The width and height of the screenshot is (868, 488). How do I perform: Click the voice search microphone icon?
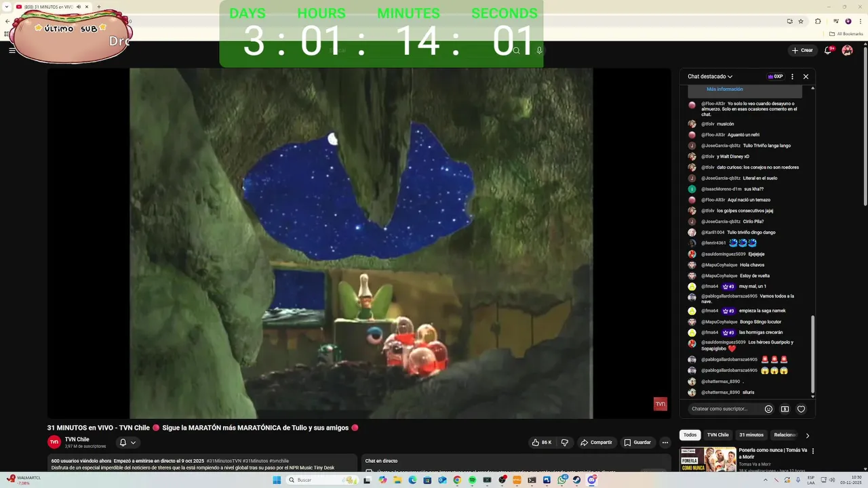539,50
